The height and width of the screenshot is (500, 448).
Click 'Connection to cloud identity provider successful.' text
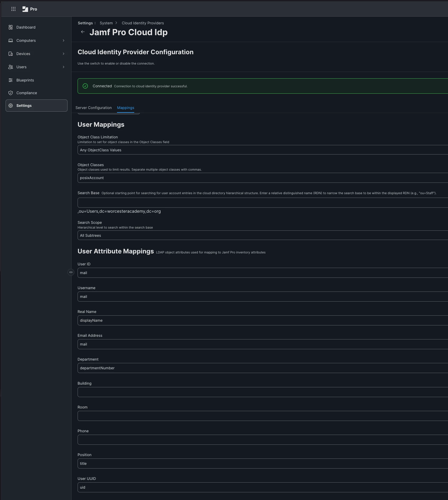point(151,86)
